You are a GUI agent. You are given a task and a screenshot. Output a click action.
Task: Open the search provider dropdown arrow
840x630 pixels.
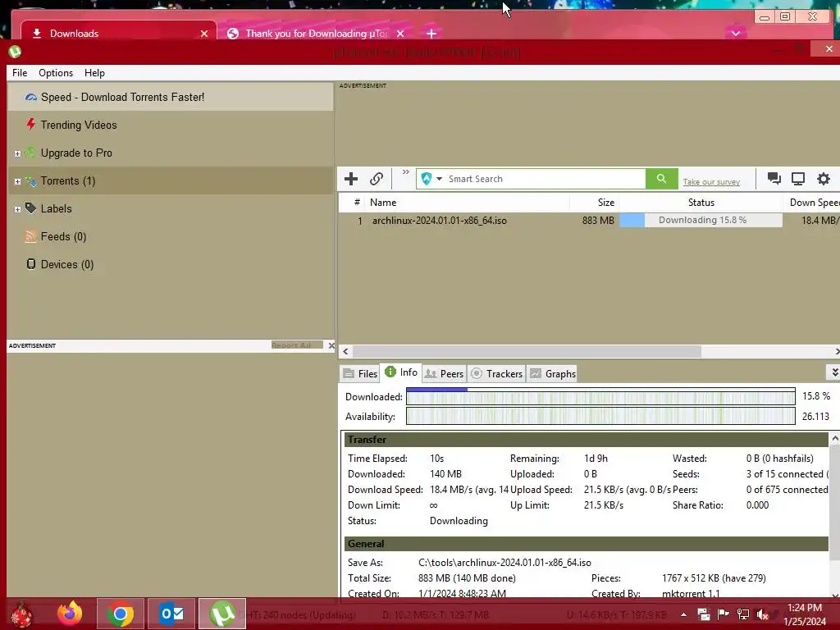coord(440,179)
